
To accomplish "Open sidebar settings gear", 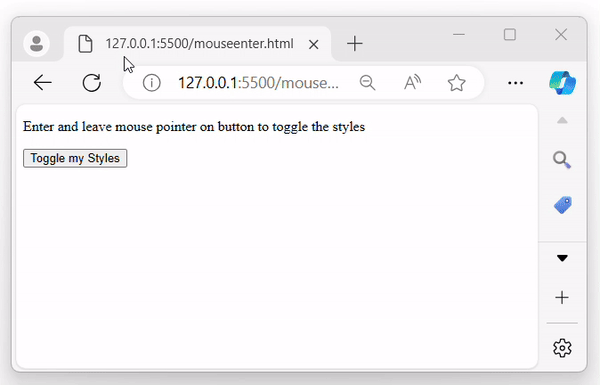I will (x=562, y=348).
